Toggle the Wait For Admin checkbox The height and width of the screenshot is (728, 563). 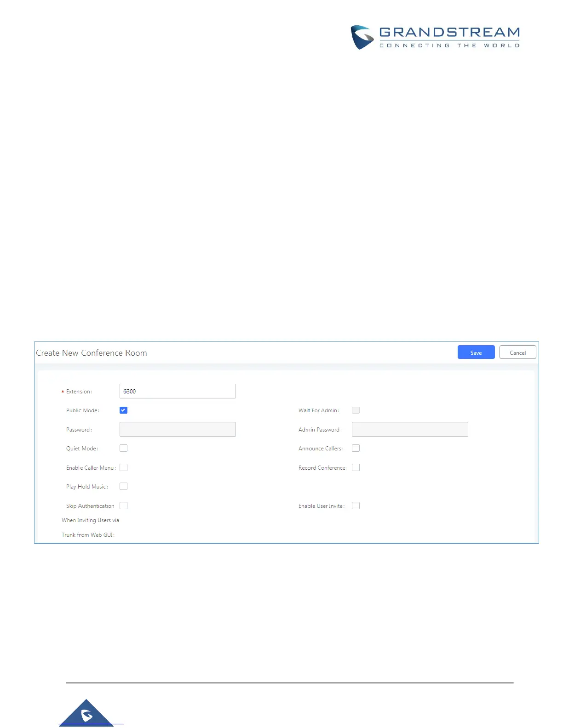pyautogui.click(x=356, y=410)
